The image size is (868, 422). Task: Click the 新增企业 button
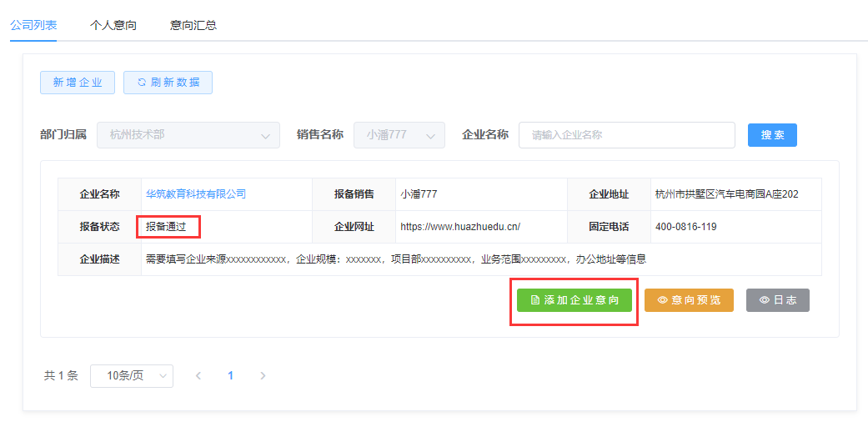(78, 83)
